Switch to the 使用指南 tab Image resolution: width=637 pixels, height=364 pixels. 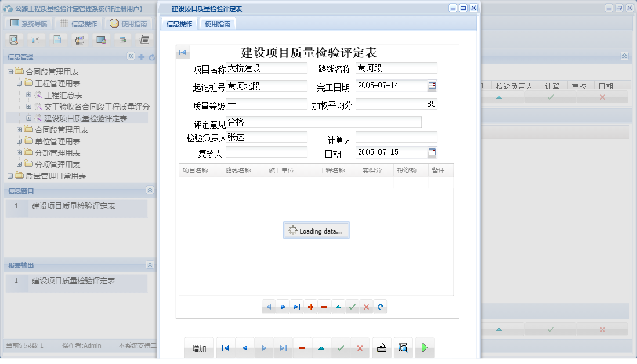pos(217,24)
